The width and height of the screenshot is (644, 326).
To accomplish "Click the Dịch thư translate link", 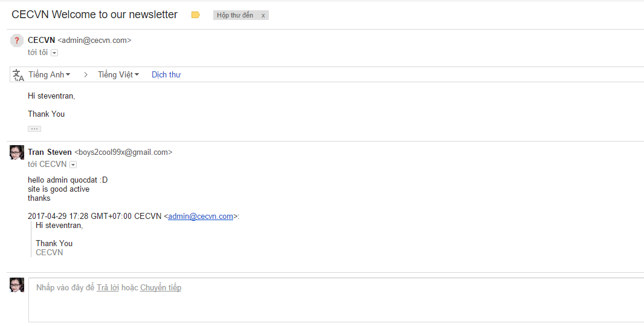I will point(166,75).
